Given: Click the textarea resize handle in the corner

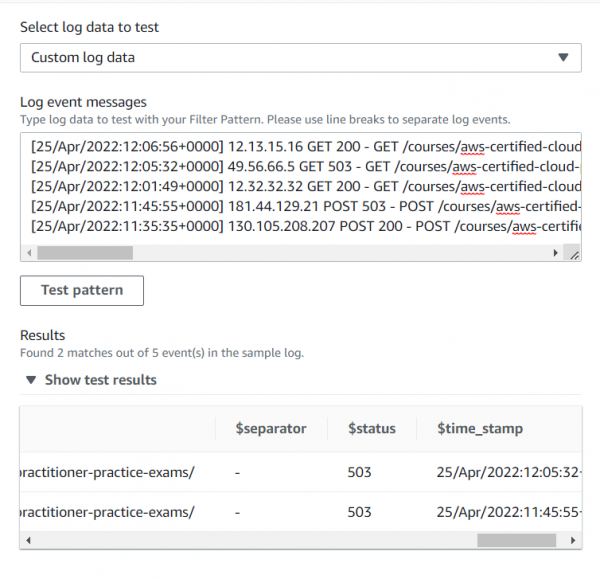Looking at the screenshot, I should coord(574,255).
